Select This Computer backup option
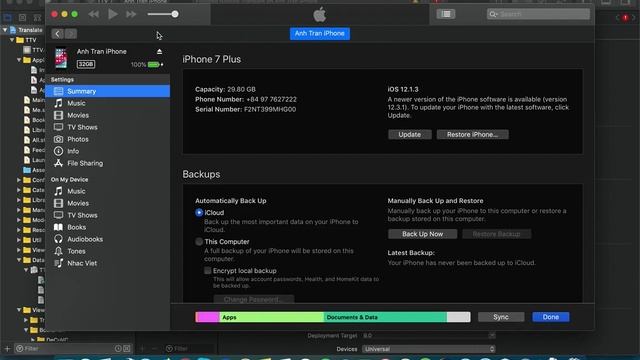 tap(199, 242)
